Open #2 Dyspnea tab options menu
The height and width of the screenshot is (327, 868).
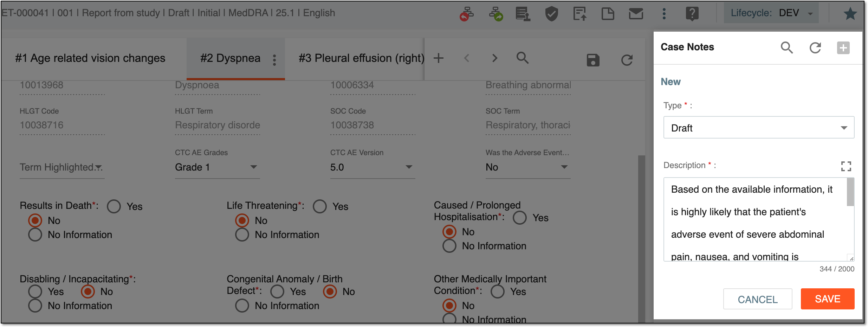[x=274, y=60]
